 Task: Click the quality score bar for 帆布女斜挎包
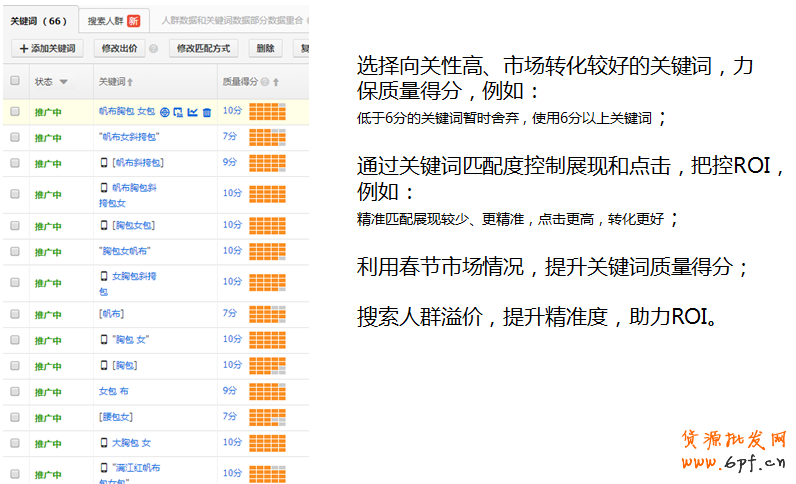coord(267,137)
